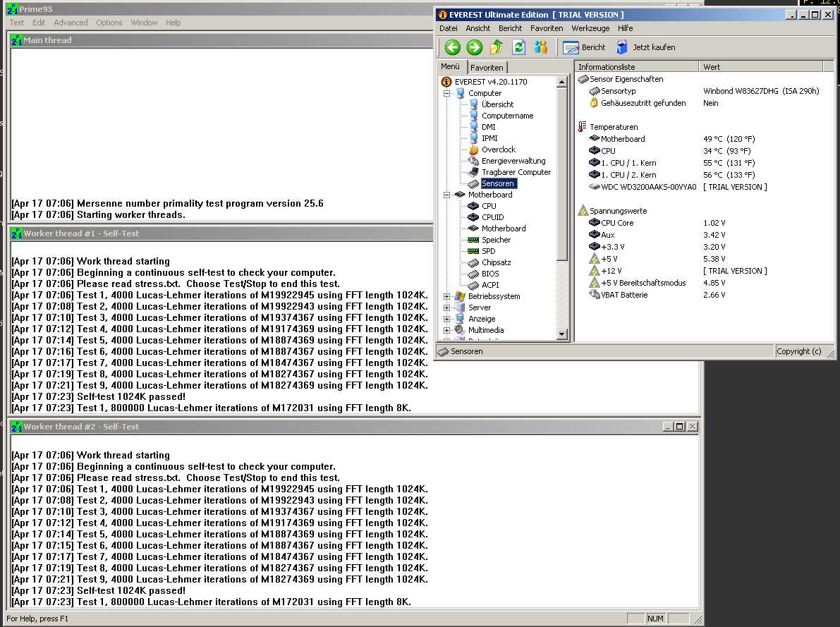Switch to the Favoriten tab
The width and height of the screenshot is (840, 627).
tap(487, 68)
